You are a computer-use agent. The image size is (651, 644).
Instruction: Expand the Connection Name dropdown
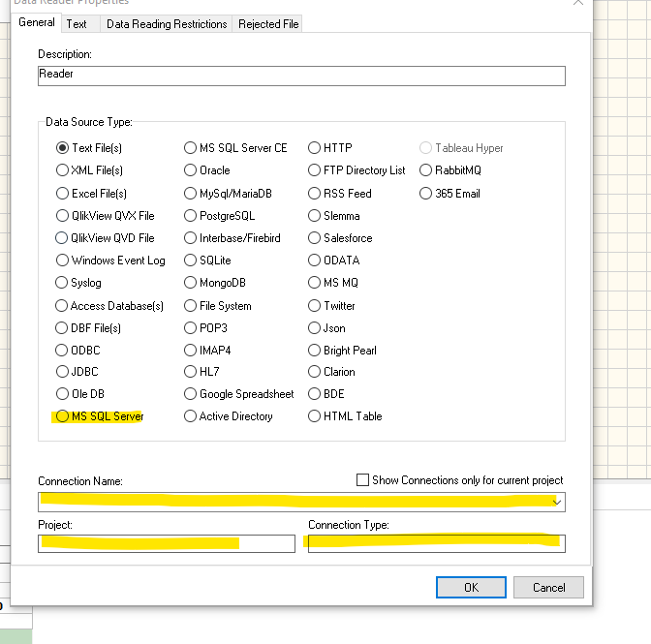pos(557,503)
